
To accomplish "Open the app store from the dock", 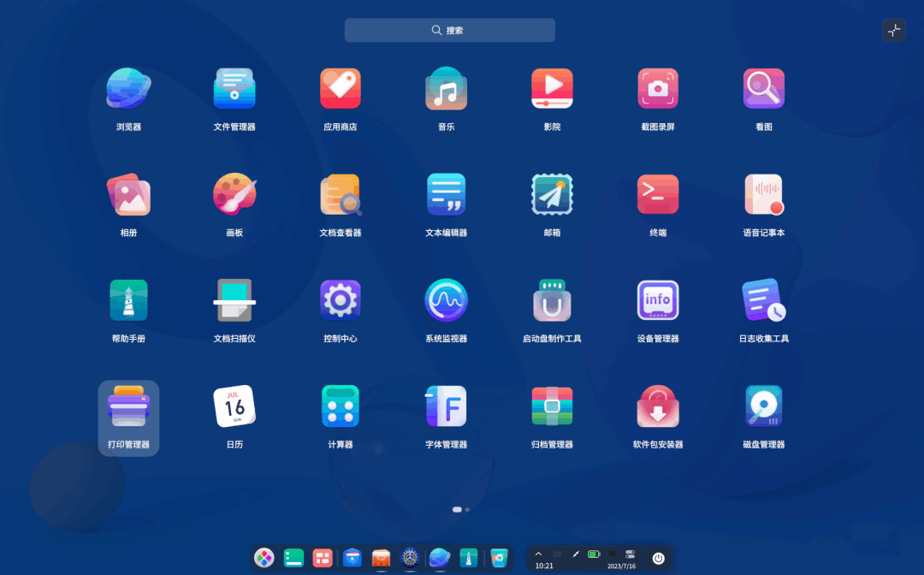I will tap(382, 557).
